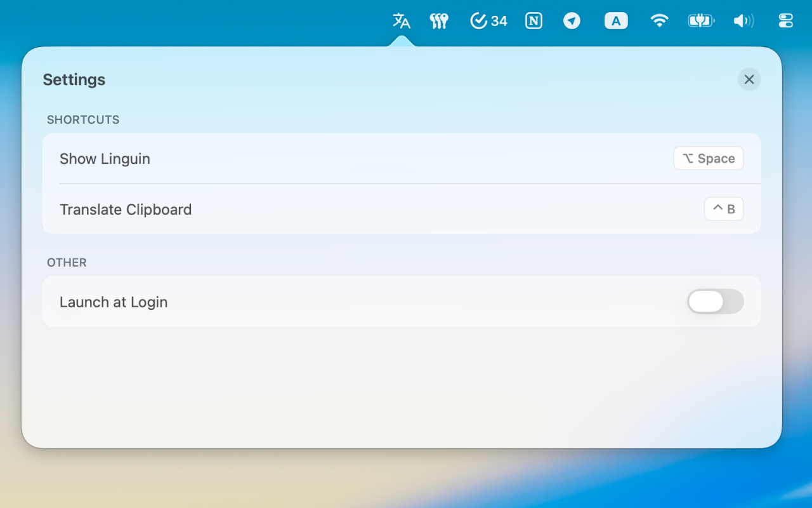Open the Linguin translate menu bar icon

pyautogui.click(x=401, y=20)
